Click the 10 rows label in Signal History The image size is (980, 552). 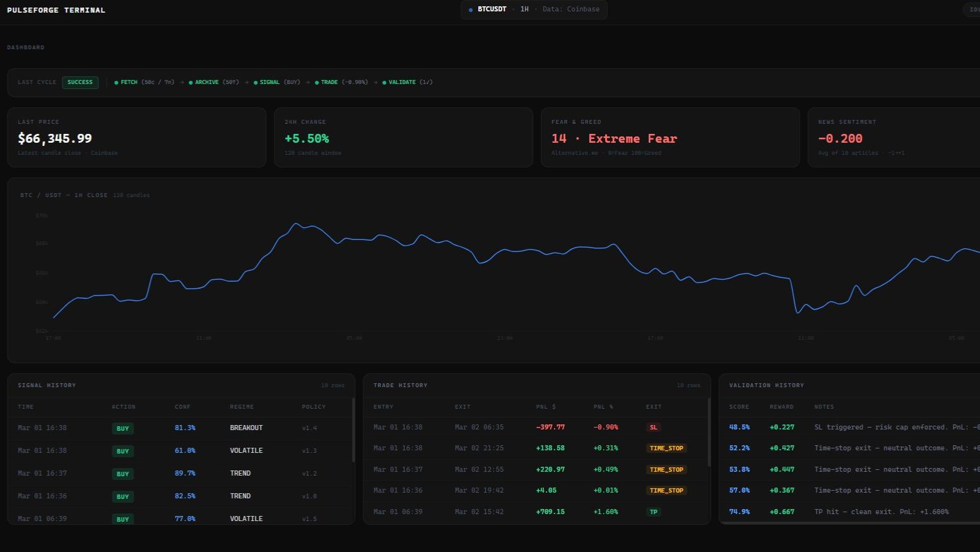(333, 385)
